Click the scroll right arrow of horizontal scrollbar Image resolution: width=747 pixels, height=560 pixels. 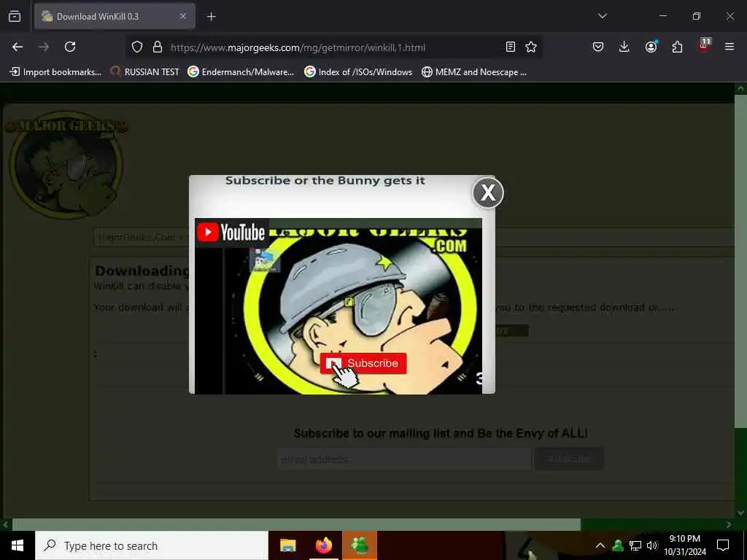tap(729, 525)
